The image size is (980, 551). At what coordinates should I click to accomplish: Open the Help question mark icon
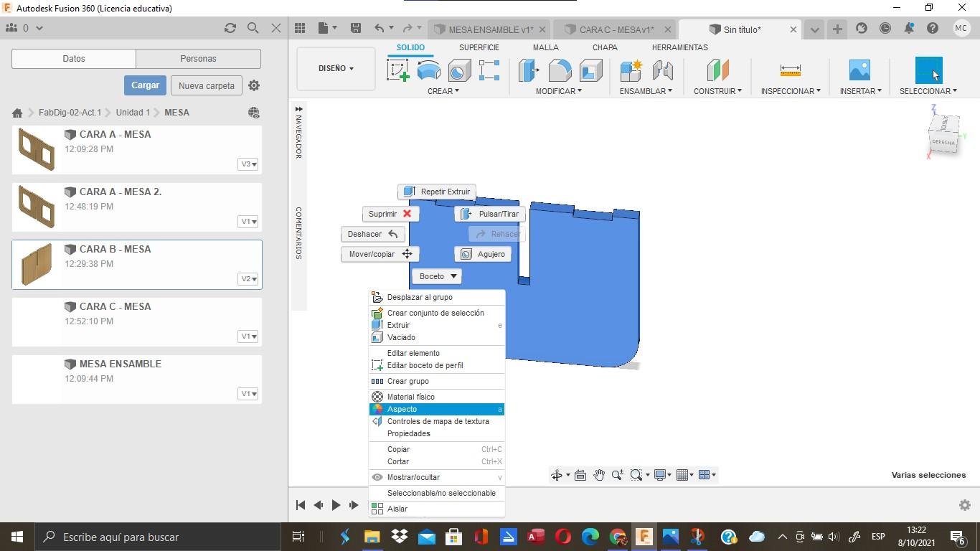pyautogui.click(x=933, y=29)
